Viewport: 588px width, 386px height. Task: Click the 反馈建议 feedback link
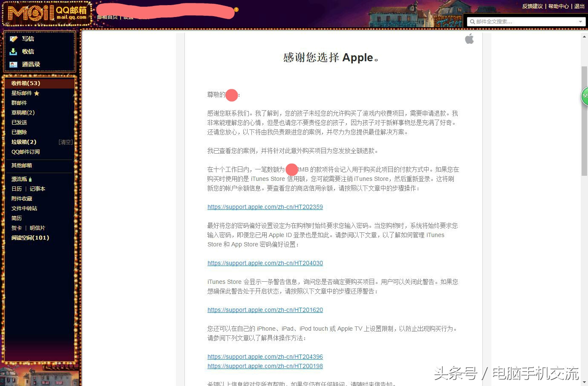[532, 6]
